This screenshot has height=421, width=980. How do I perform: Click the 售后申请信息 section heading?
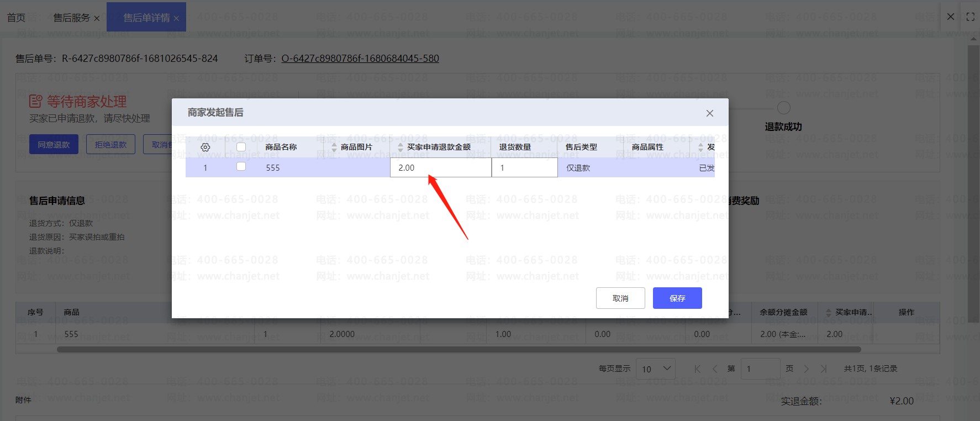(x=57, y=201)
